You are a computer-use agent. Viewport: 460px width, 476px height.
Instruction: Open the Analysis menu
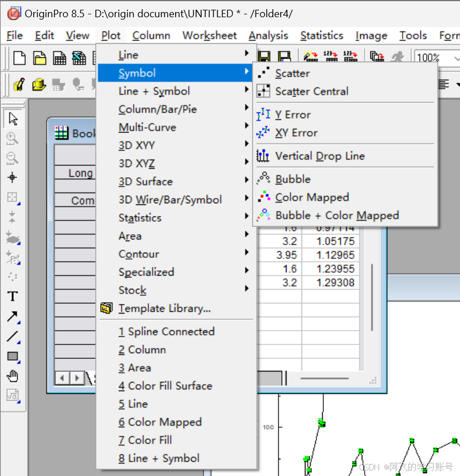(268, 36)
